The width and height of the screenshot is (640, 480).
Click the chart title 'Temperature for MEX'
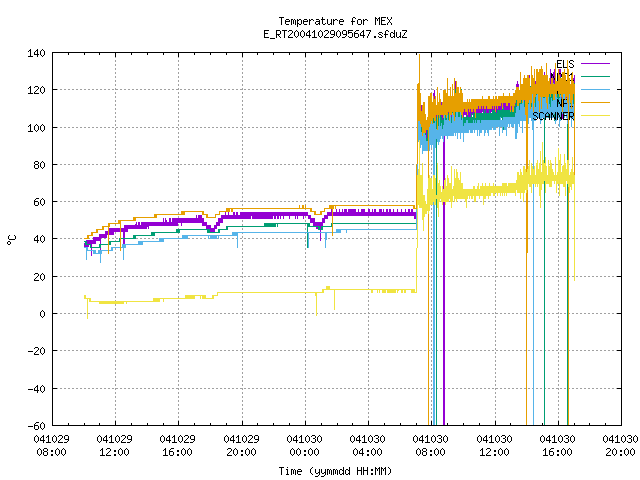[x=335, y=21]
